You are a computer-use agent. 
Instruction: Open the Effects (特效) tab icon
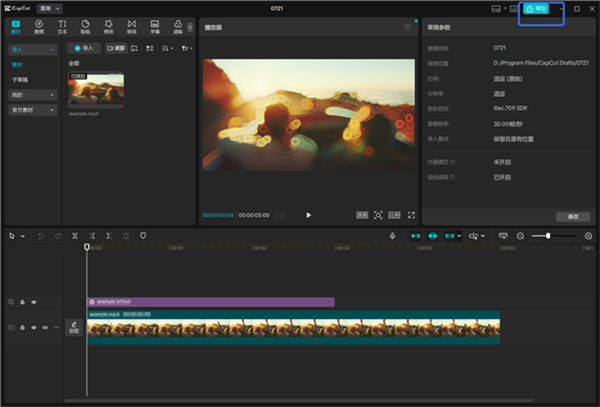click(108, 25)
